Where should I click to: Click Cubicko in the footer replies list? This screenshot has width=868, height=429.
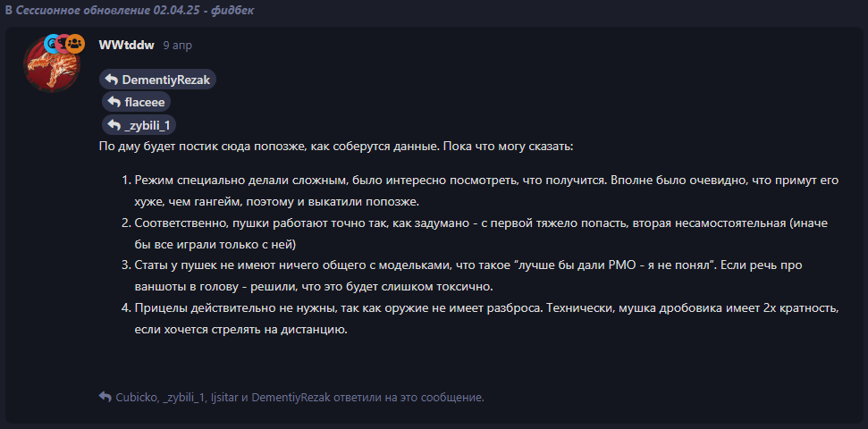click(x=136, y=398)
